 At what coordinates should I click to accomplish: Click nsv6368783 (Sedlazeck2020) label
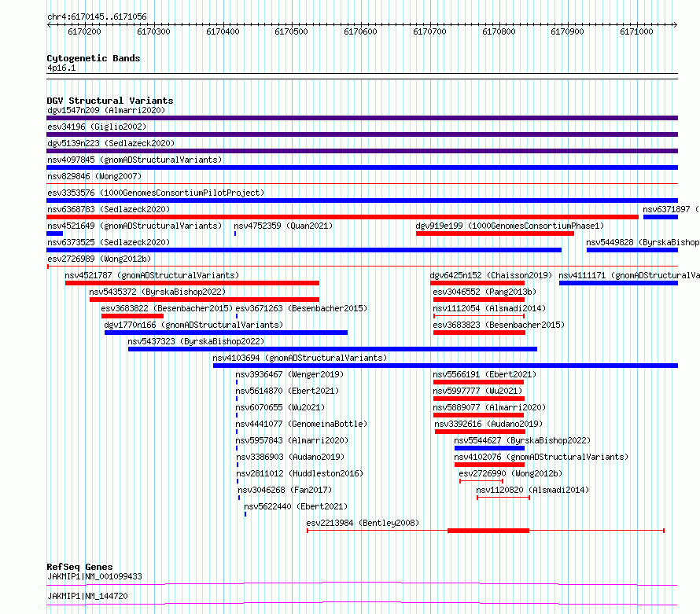[x=109, y=209]
